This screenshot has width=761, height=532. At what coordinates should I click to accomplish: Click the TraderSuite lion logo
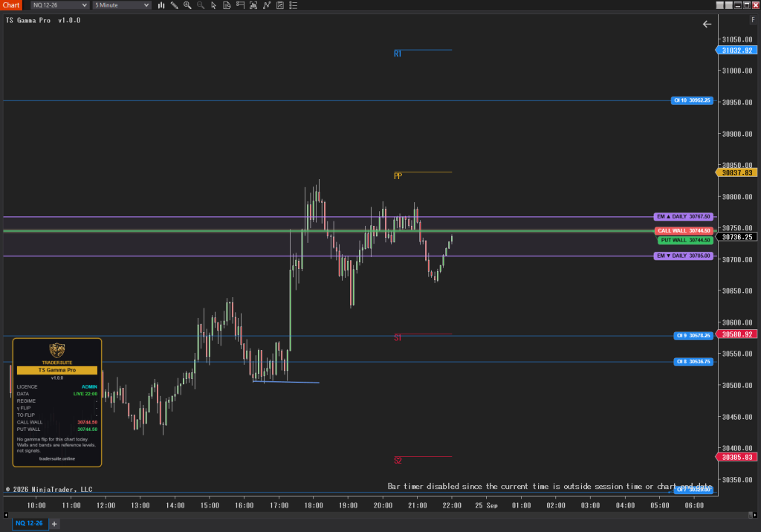click(x=56, y=350)
